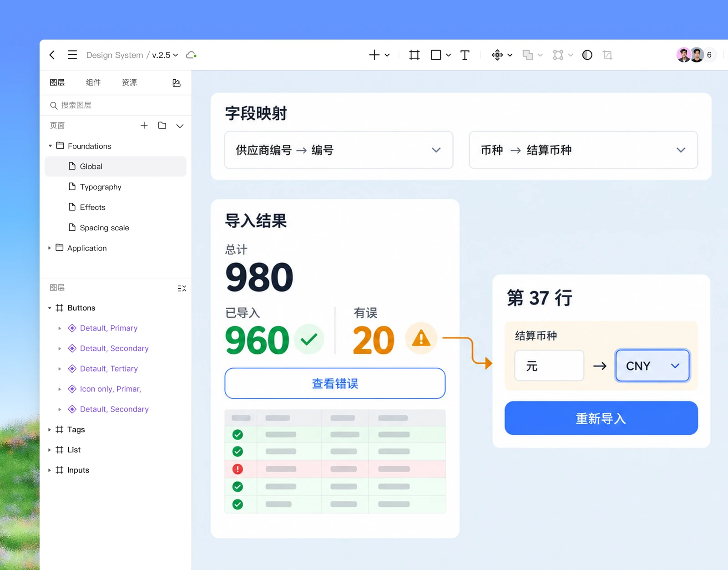
Task: Click the red error row icon in table
Action: (238, 469)
